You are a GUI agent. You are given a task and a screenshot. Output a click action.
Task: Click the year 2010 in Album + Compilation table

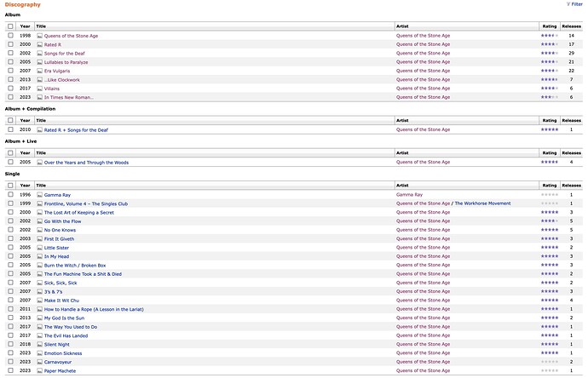[x=25, y=129]
